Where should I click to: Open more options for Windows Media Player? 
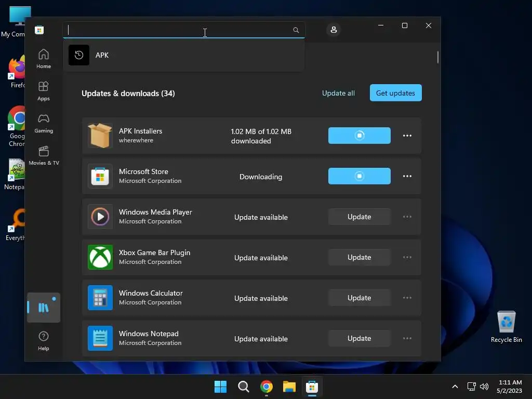(x=407, y=217)
